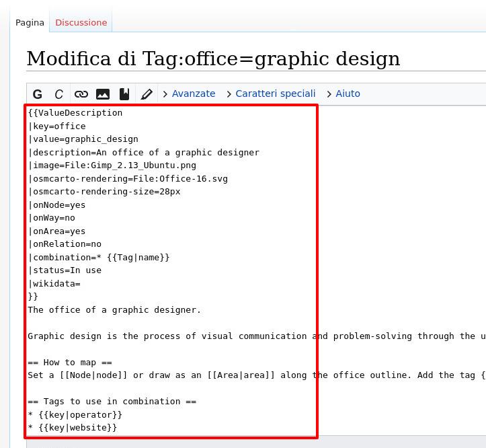This screenshot has height=448, width=486.
Task: Insert a link using the chain icon
Action: 81,94
